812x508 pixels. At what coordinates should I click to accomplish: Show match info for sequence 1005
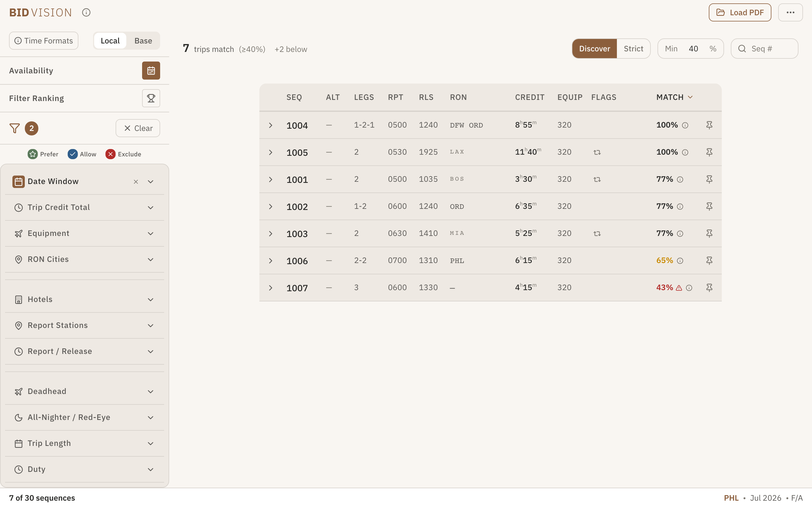[685, 152]
